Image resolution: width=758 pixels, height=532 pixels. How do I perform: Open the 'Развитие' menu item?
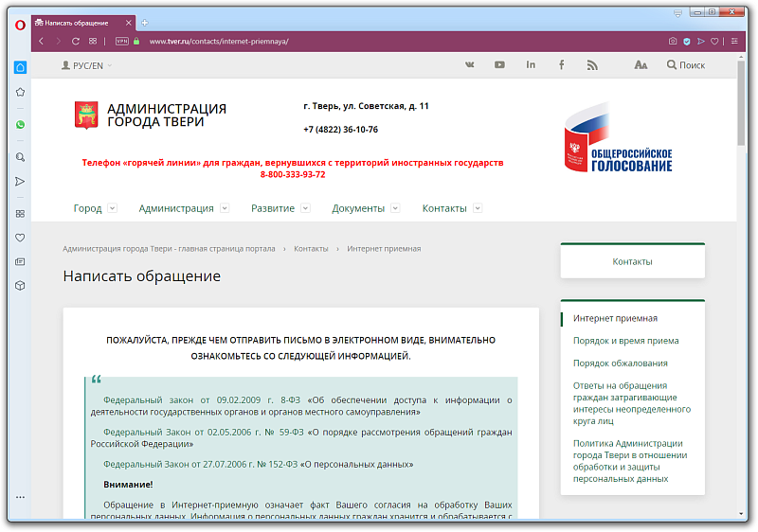[273, 208]
